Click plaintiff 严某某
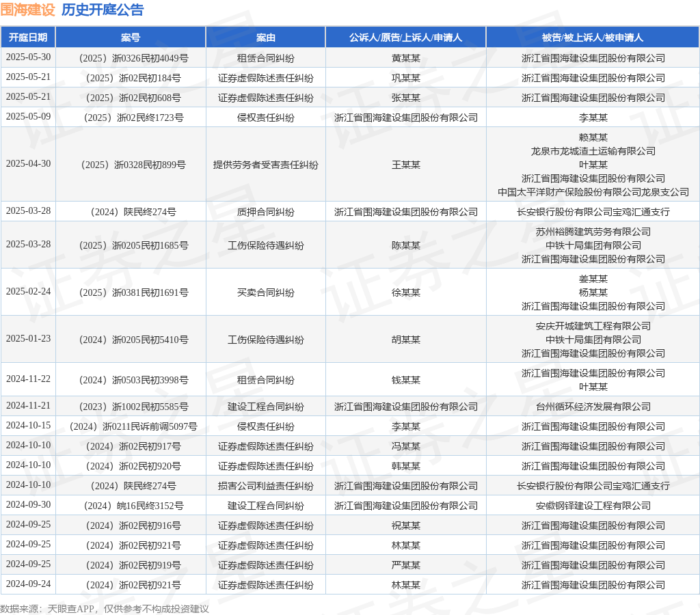 click(x=406, y=566)
